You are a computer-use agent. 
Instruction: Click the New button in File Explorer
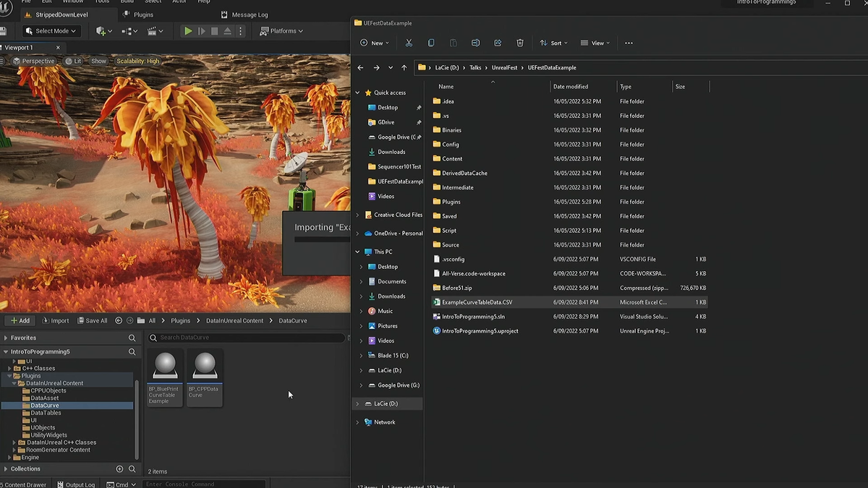click(375, 43)
